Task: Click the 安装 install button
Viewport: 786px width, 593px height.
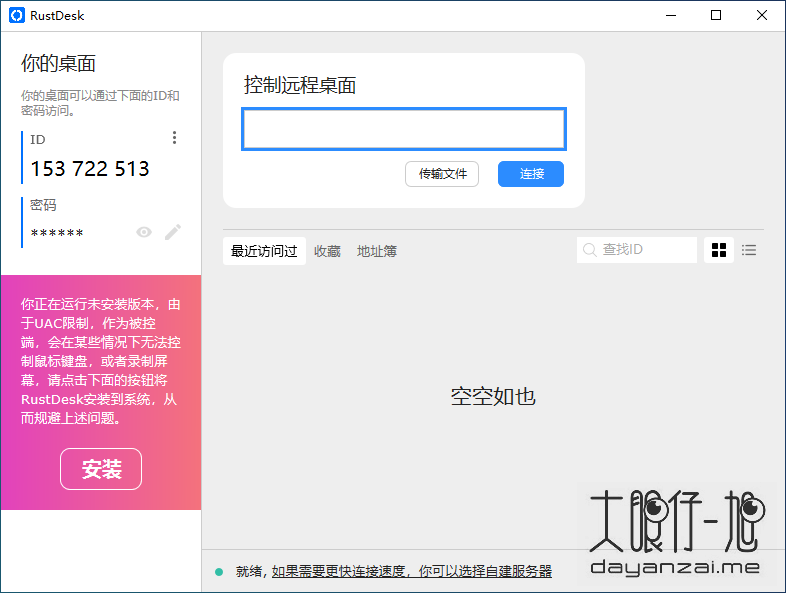Action: (101, 469)
